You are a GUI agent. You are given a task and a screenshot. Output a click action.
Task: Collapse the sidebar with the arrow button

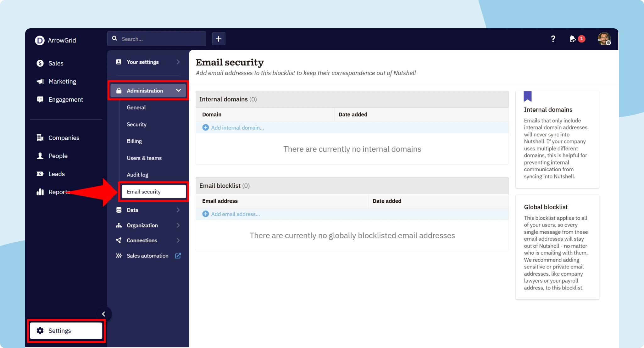[x=104, y=314]
